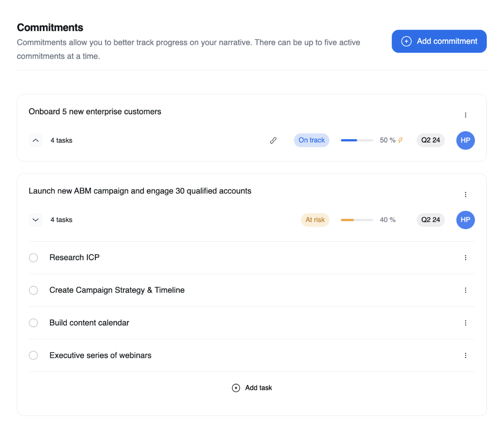
Task: Open the link icon on Onboard commitment
Action: click(x=273, y=140)
